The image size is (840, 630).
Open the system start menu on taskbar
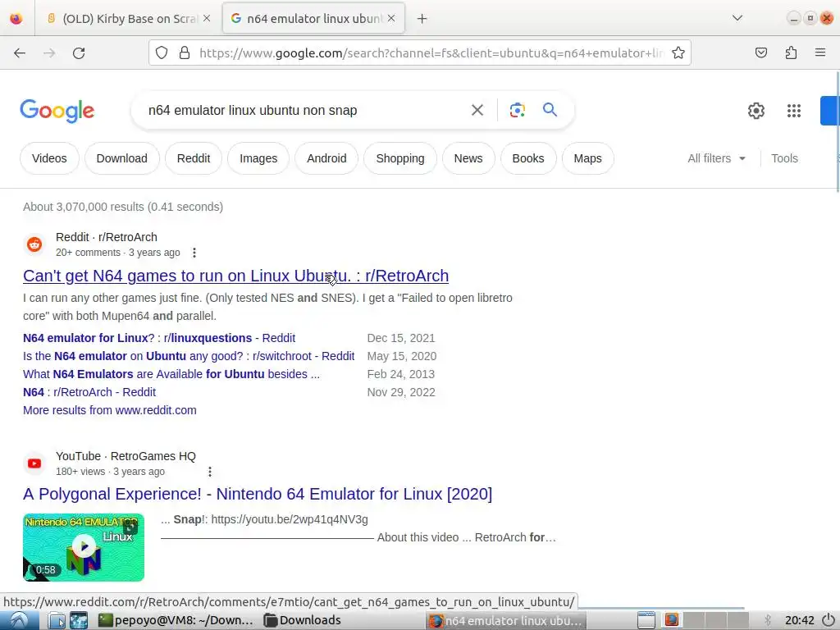pos(19,620)
